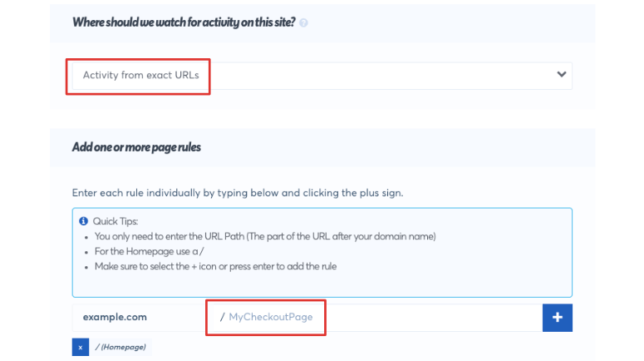Open the "Activity from exact URLs" dropdown
Screen dimensions: 644x361
[x=322, y=76]
